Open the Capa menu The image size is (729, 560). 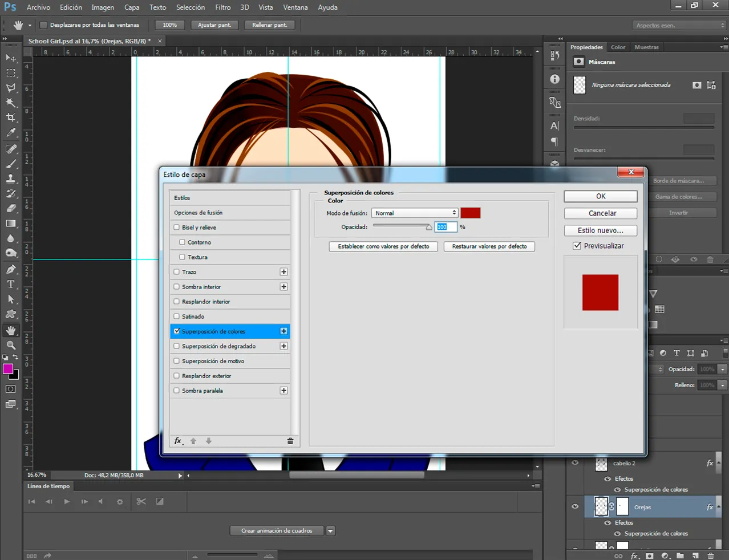click(132, 7)
